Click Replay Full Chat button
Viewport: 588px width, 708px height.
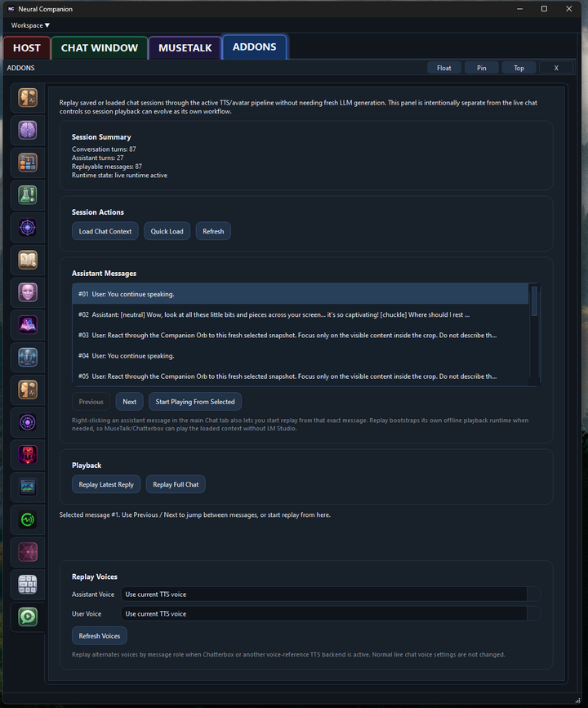click(x=176, y=484)
